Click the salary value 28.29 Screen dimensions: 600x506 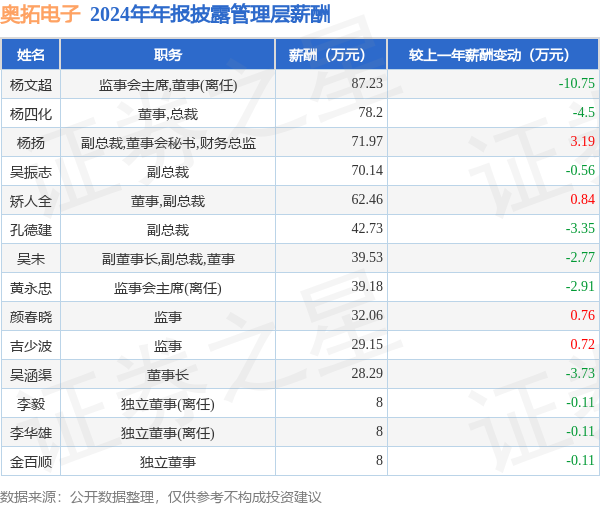pyautogui.click(x=367, y=373)
